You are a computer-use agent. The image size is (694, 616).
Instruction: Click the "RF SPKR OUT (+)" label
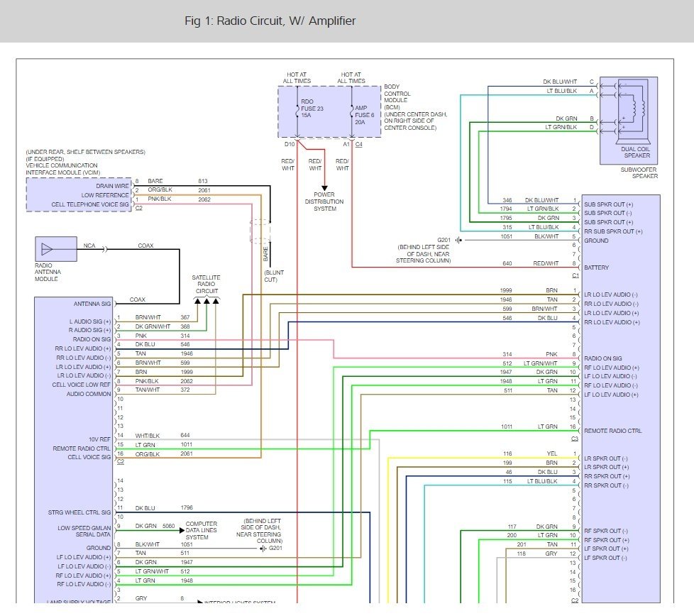(607, 540)
